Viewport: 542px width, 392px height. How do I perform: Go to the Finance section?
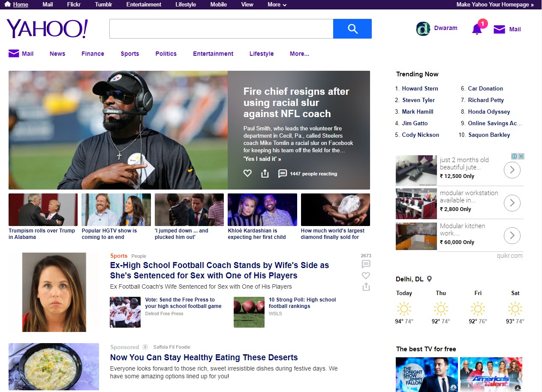coord(93,54)
